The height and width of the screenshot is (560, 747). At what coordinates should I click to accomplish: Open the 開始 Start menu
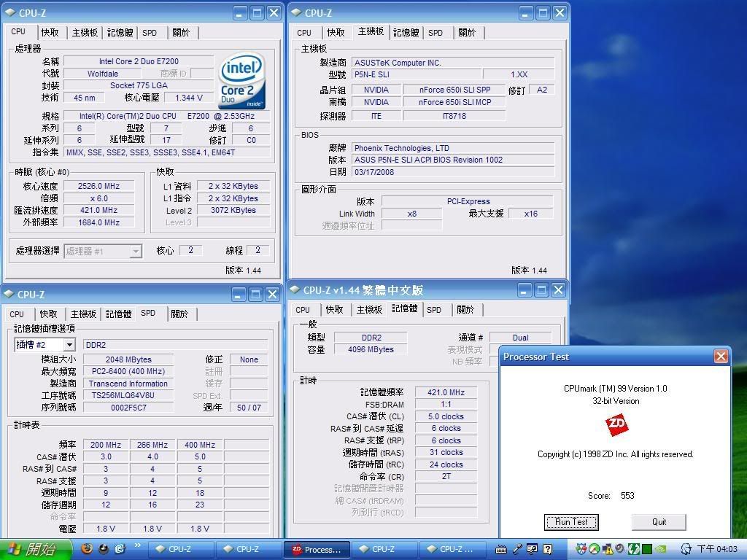click(x=33, y=549)
